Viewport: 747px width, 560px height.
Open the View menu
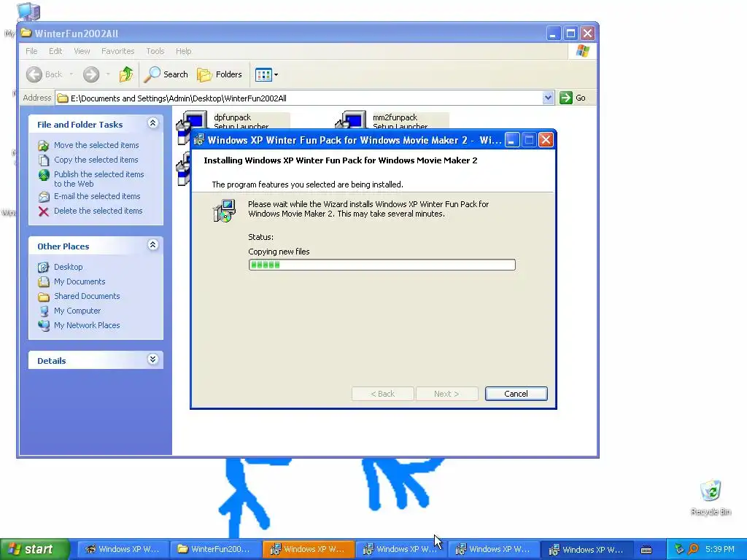pos(82,51)
